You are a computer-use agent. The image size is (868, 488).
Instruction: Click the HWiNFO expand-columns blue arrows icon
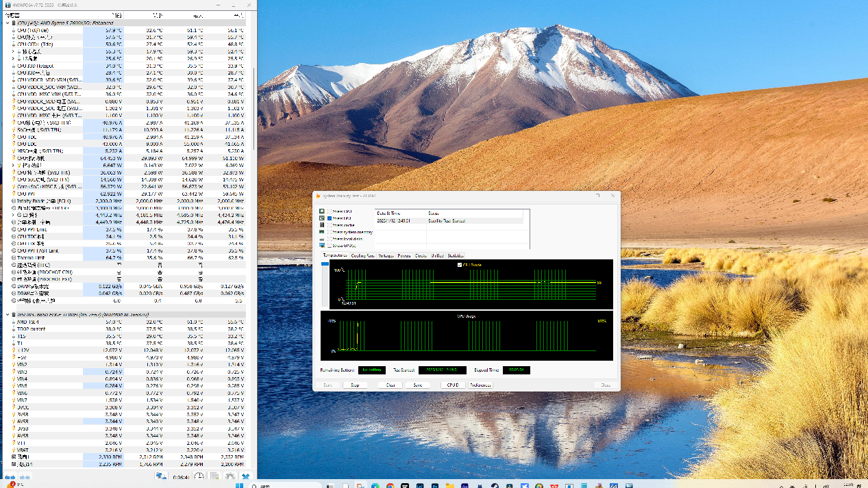point(9,477)
